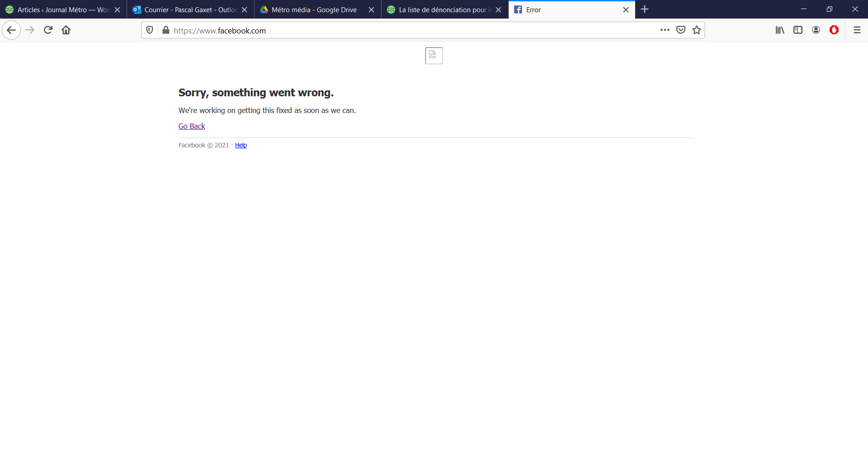This screenshot has height=471, width=868.
Task: Close the Facebook Error tab
Action: click(626, 9)
